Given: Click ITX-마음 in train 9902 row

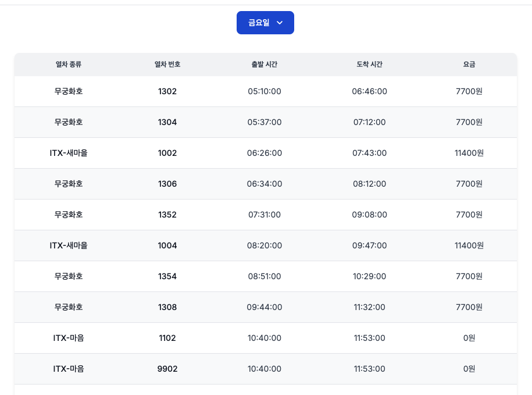Looking at the screenshot, I should pos(69,369).
